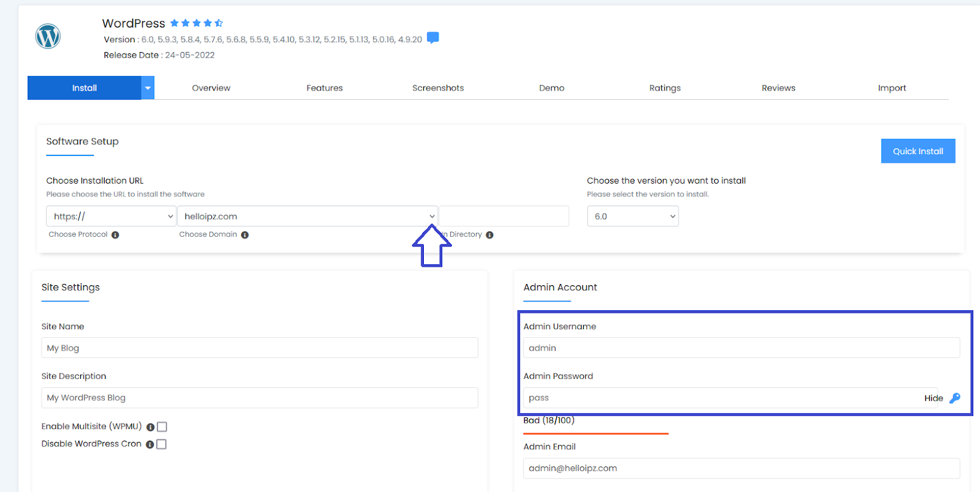Viewport: 980px width, 492px height.
Task: Click the WordPress star rating
Action: (197, 23)
